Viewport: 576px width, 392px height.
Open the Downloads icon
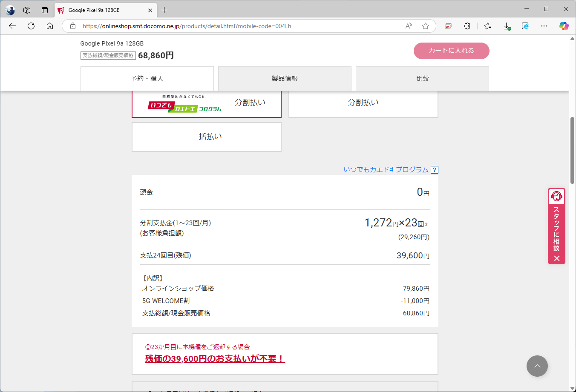[507, 26]
